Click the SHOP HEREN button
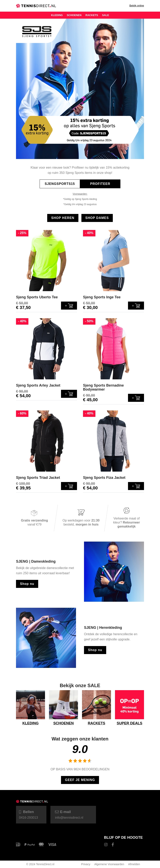The height and width of the screenshot is (868, 160). [63, 218]
